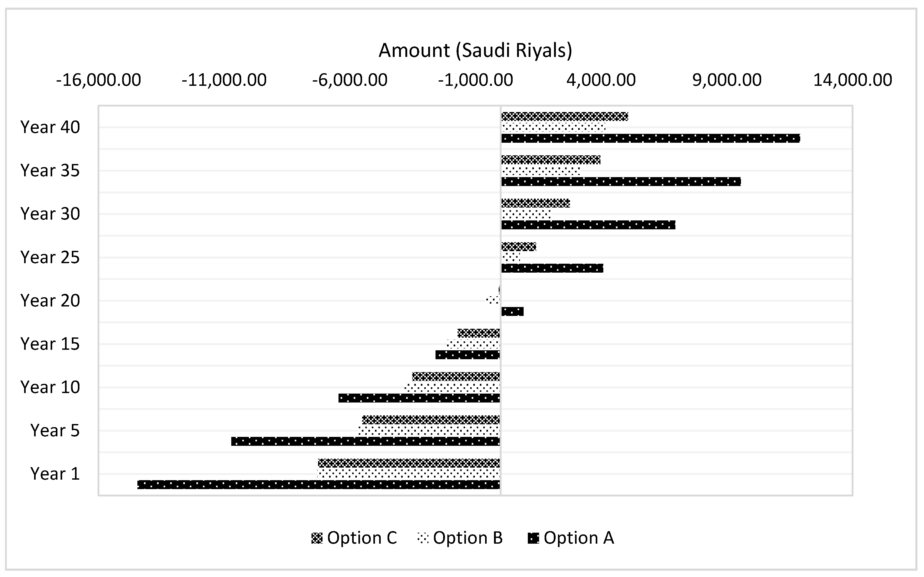The image size is (924, 577).
Task: Select the Year 40 category label
Action: 50,127
